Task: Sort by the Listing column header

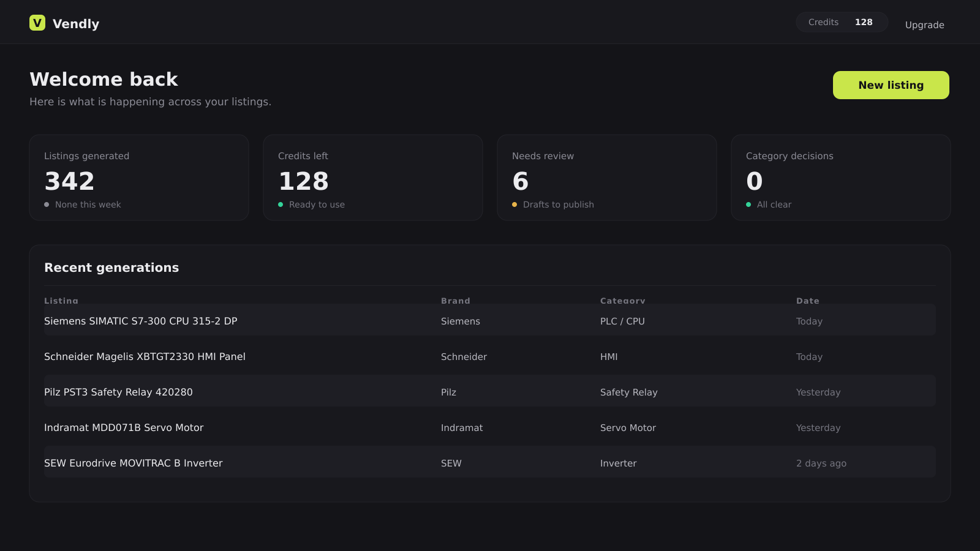Action: 61,301
